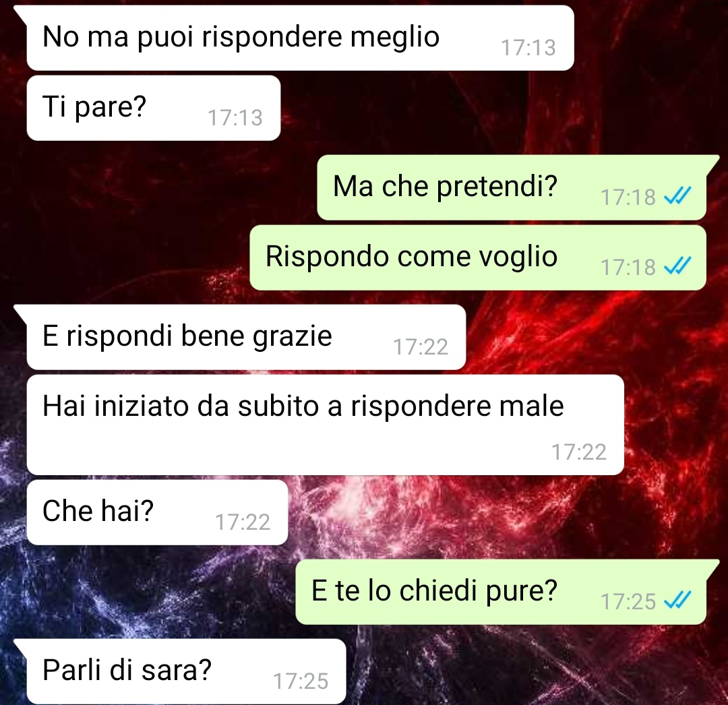Tap the 17:25 timestamp on 'Parli di sara?'

click(301, 681)
